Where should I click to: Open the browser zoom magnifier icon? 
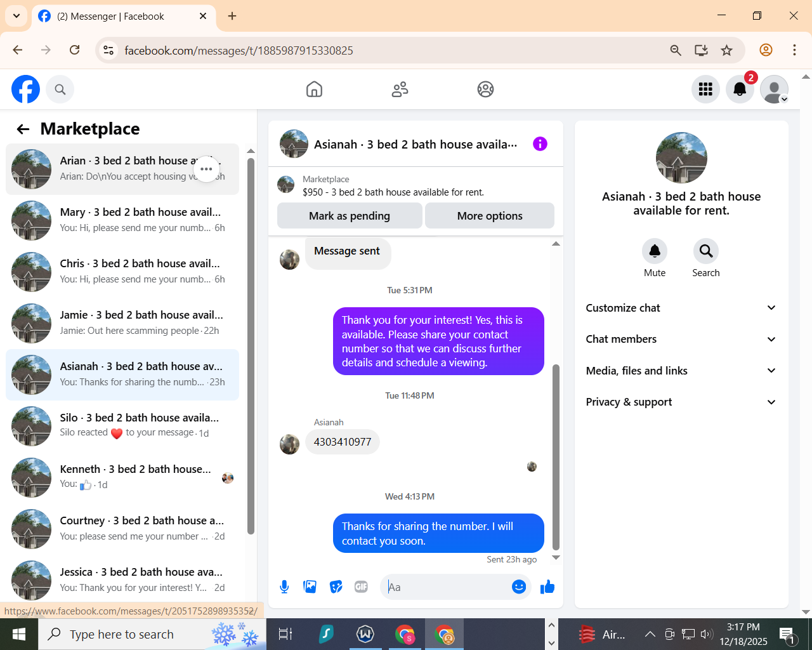coord(676,50)
